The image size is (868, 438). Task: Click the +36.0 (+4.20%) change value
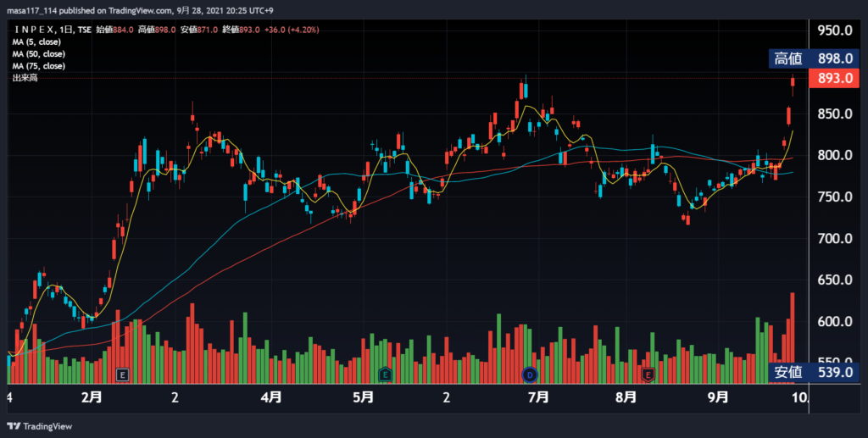(x=292, y=30)
